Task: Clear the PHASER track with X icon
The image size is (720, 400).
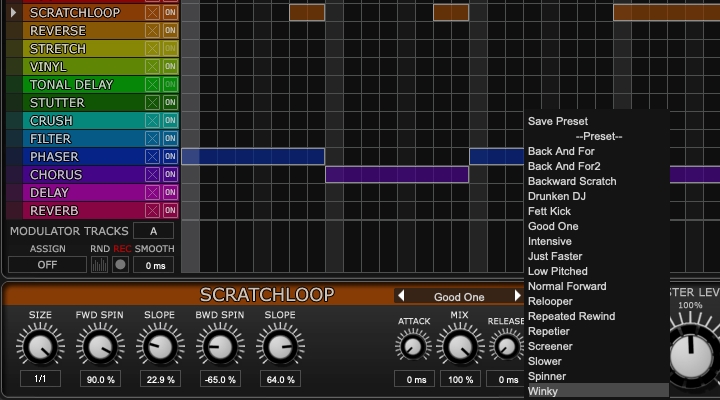Action: pyautogui.click(x=152, y=157)
